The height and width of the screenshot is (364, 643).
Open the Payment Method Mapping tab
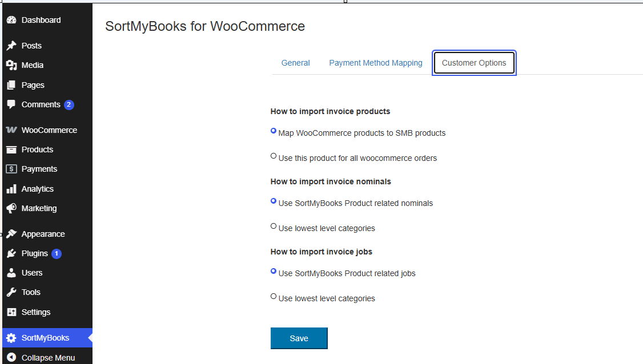[x=376, y=63]
